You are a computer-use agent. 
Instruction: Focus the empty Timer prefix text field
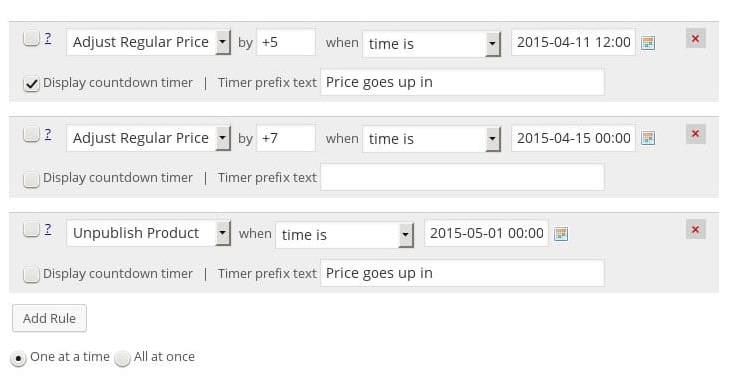[x=462, y=177]
